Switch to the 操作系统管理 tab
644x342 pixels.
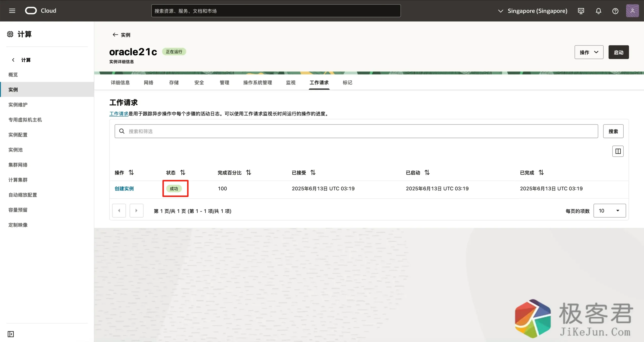pyautogui.click(x=258, y=82)
